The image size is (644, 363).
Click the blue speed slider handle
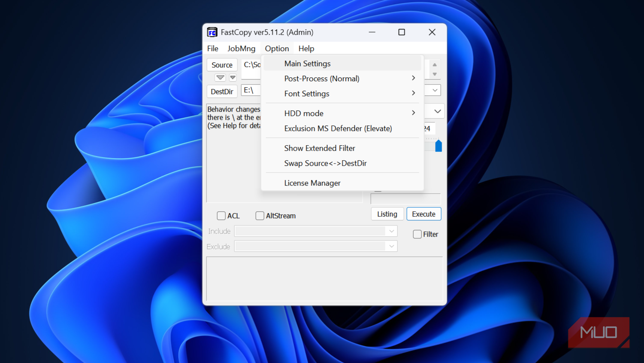click(438, 146)
